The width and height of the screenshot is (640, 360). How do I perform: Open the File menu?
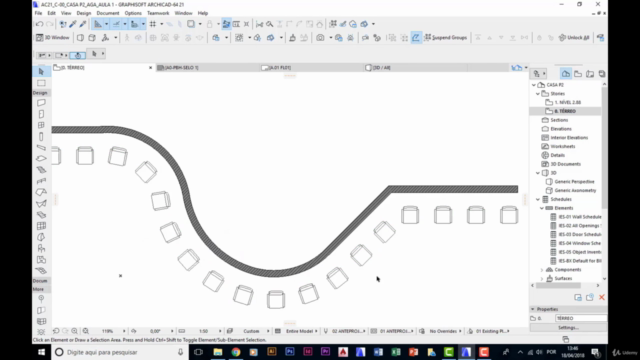[x=38, y=13]
